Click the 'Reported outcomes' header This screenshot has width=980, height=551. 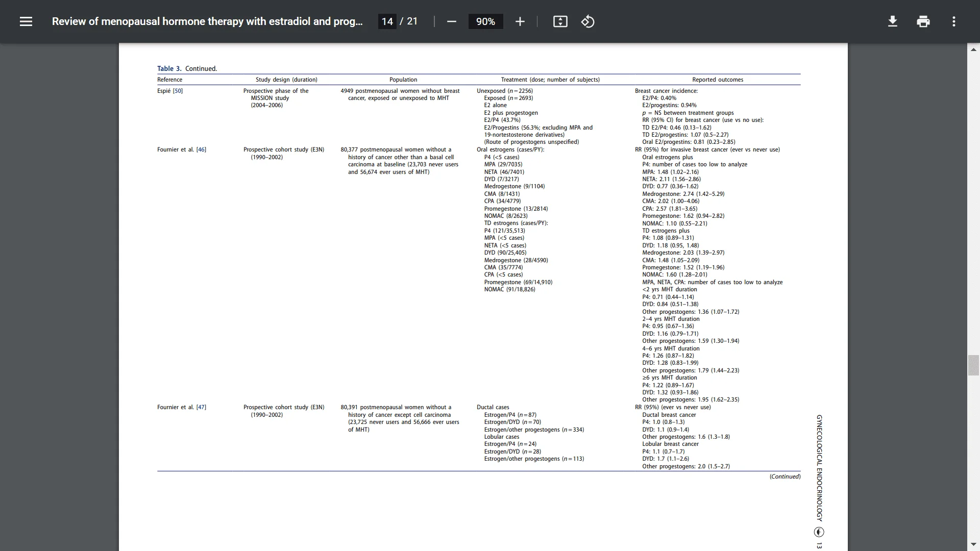(x=718, y=80)
